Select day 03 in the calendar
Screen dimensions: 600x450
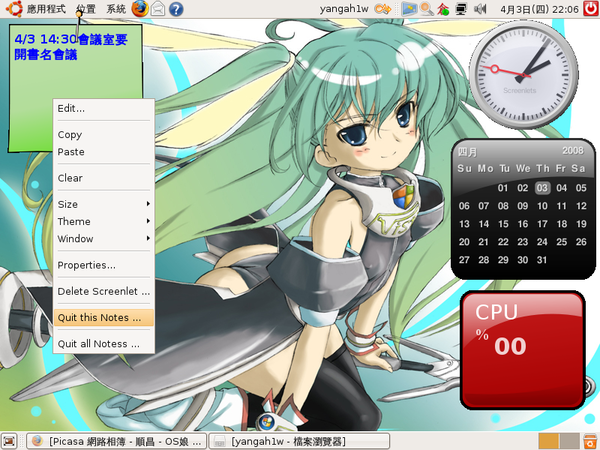(x=542, y=188)
